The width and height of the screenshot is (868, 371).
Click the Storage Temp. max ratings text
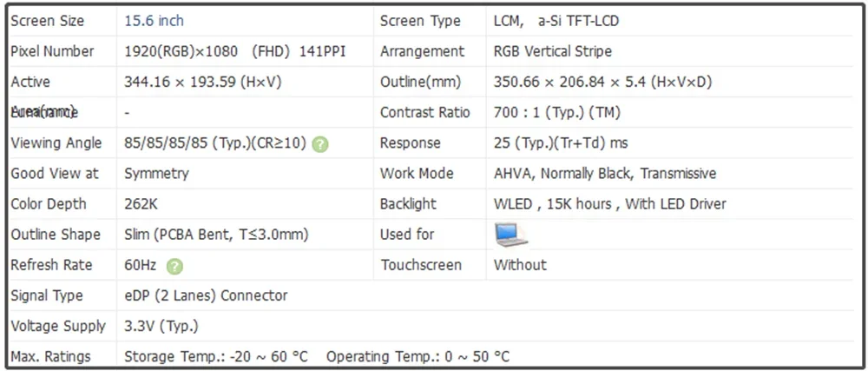pyautogui.click(x=217, y=356)
